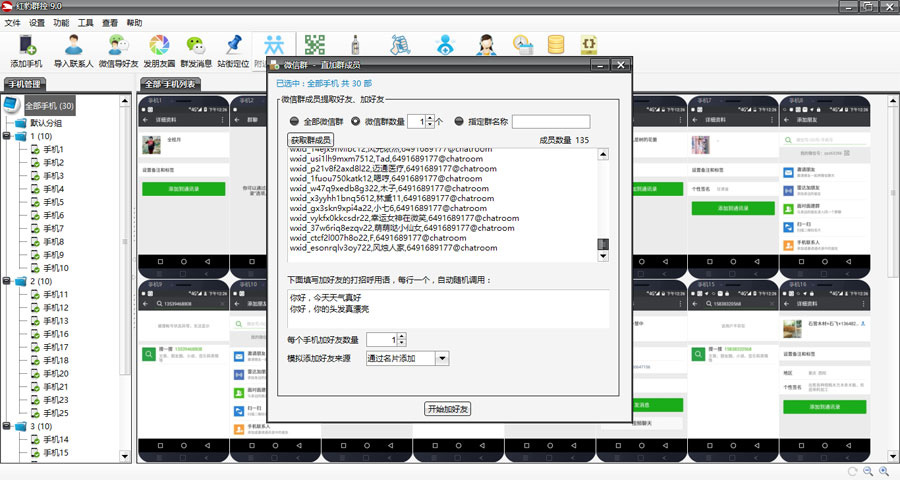Choose the 指定群名称 radio option
This screenshot has height=480, width=900.
point(459,122)
